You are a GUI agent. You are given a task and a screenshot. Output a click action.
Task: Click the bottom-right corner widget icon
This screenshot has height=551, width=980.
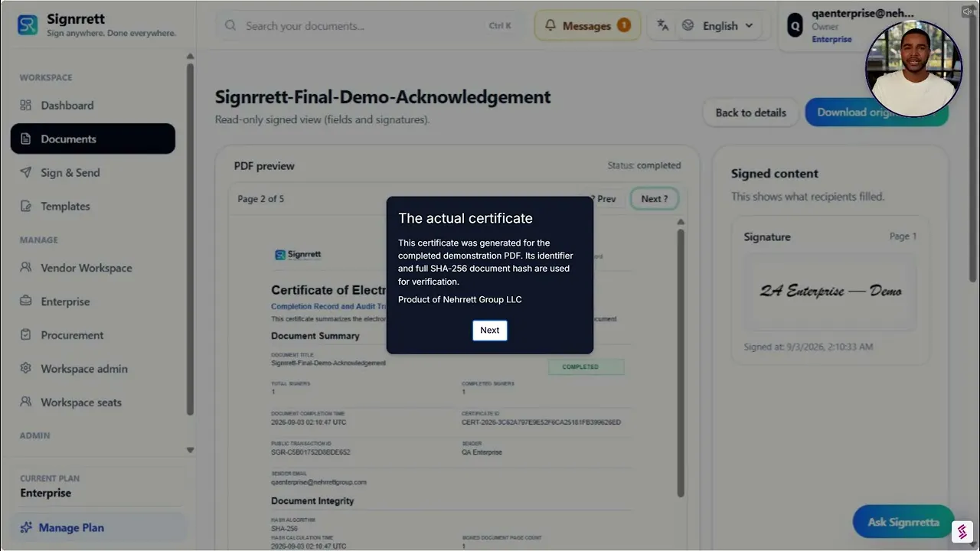[962, 531]
